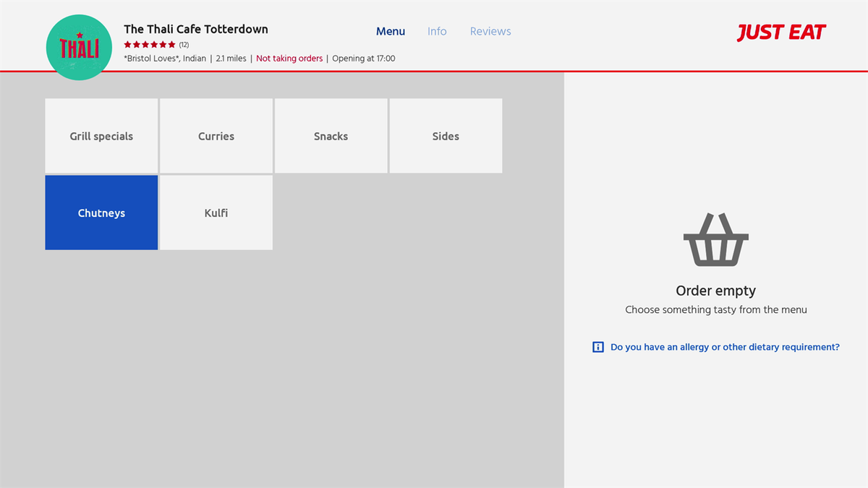Click the Thali restaurant logo
This screenshot has height=488, width=868.
79,47
